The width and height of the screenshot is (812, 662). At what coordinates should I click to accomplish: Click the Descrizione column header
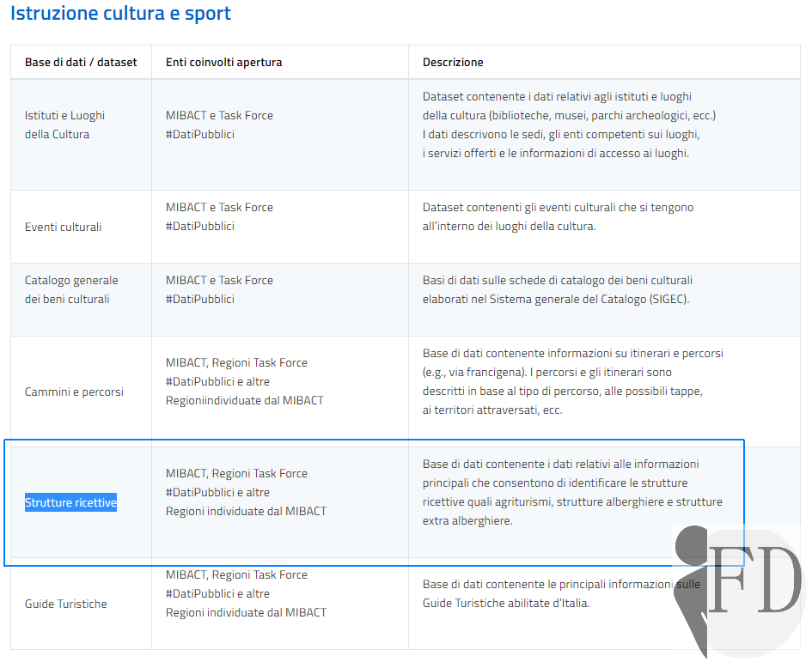[x=453, y=62]
